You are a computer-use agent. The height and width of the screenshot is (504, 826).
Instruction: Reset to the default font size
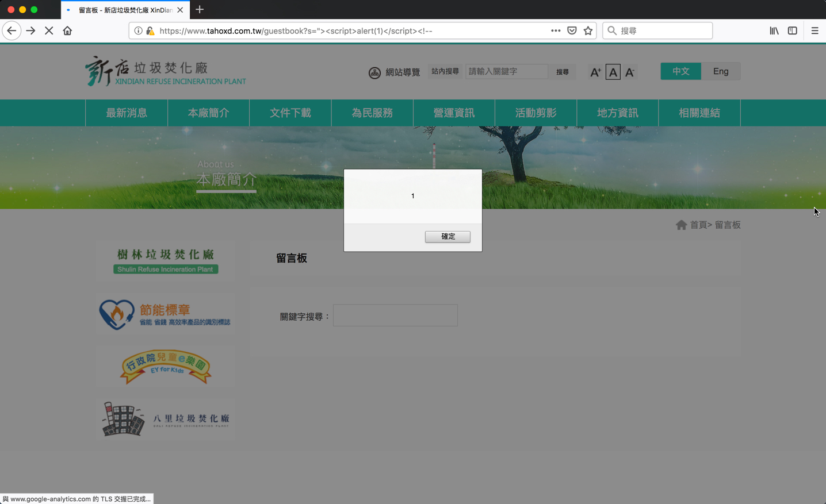pyautogui.click(x=613, y=72)
